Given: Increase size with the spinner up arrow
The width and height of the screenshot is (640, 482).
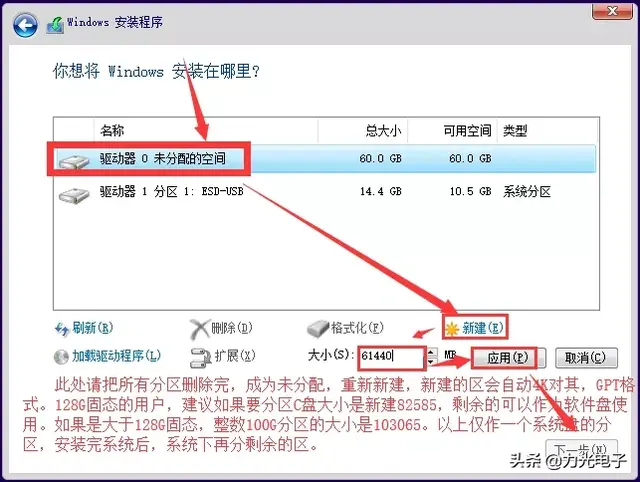Looking at the screenshot, I should [x=431, y=352].
